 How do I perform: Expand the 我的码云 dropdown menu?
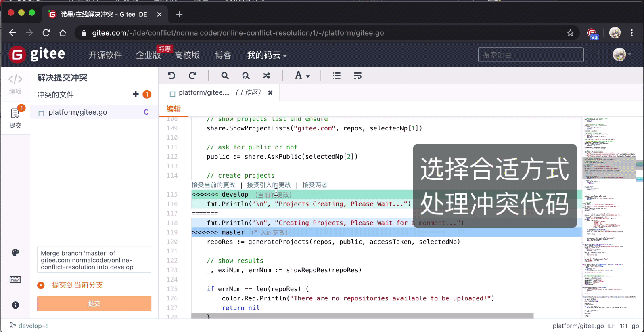[x=267, y=55]
